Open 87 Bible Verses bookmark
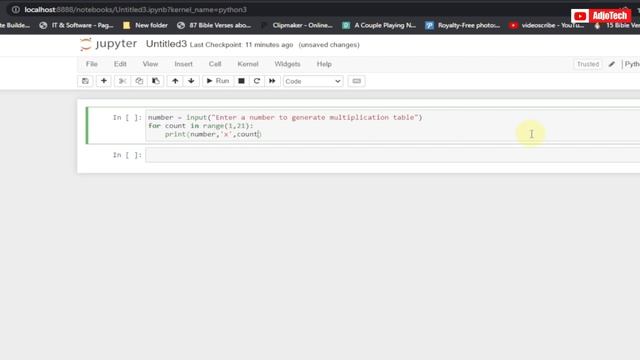The width and height of the screenshot is (640, 360). 214,25
